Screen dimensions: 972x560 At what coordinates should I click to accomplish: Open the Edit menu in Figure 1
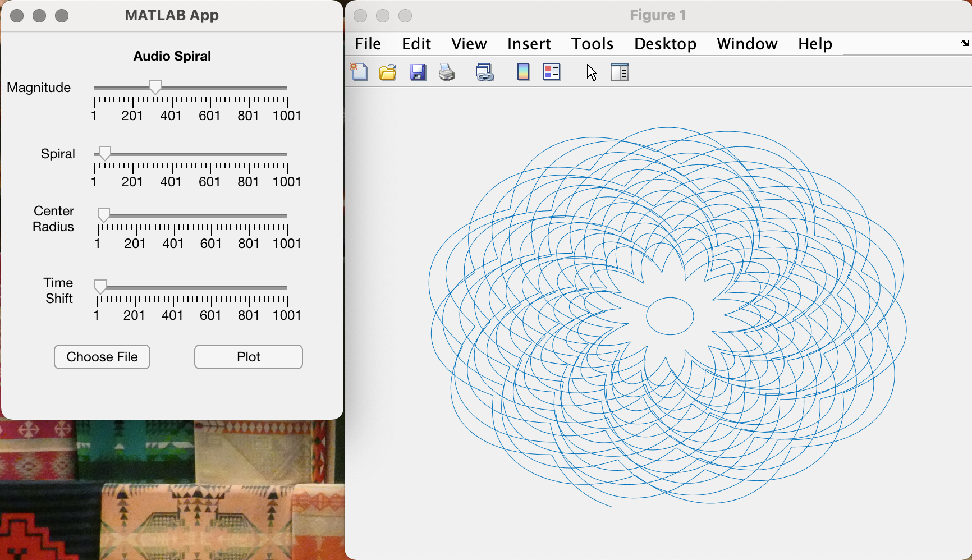[x=416, y=44]
